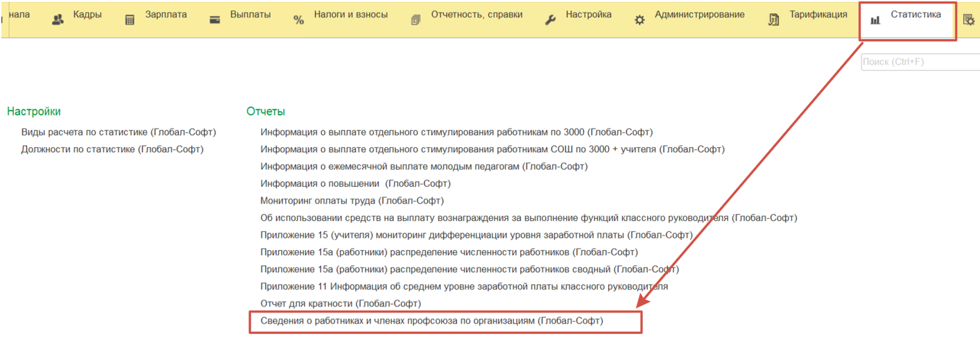Image resolution: width=980 pixels, height=341 pixels.
Task: Open Должности по статистике settings
Action: (x=112, y=149)
